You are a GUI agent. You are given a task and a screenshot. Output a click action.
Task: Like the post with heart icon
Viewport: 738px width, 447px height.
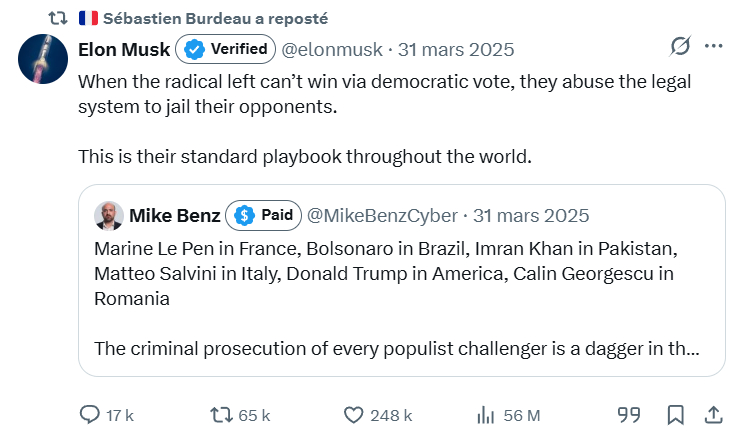pyautogui.click(x=353, y=414)
